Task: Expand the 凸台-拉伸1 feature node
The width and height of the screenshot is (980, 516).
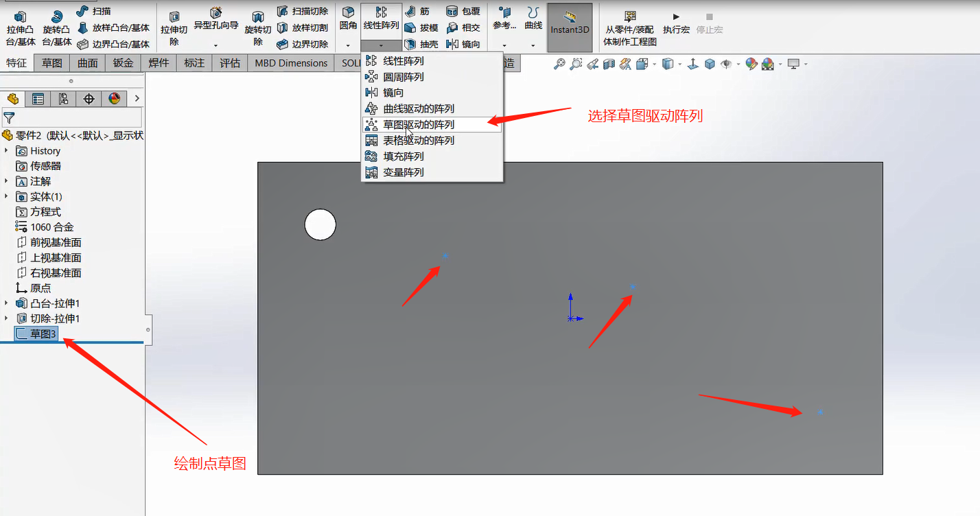Action: [6, 303]
